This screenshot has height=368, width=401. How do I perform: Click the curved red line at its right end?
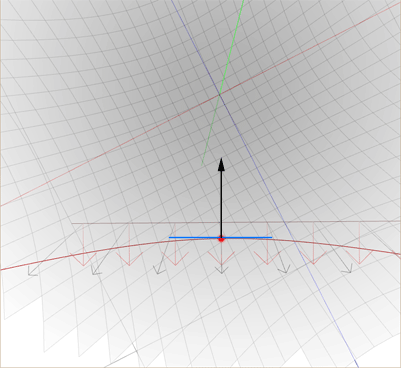coord(398,254)
